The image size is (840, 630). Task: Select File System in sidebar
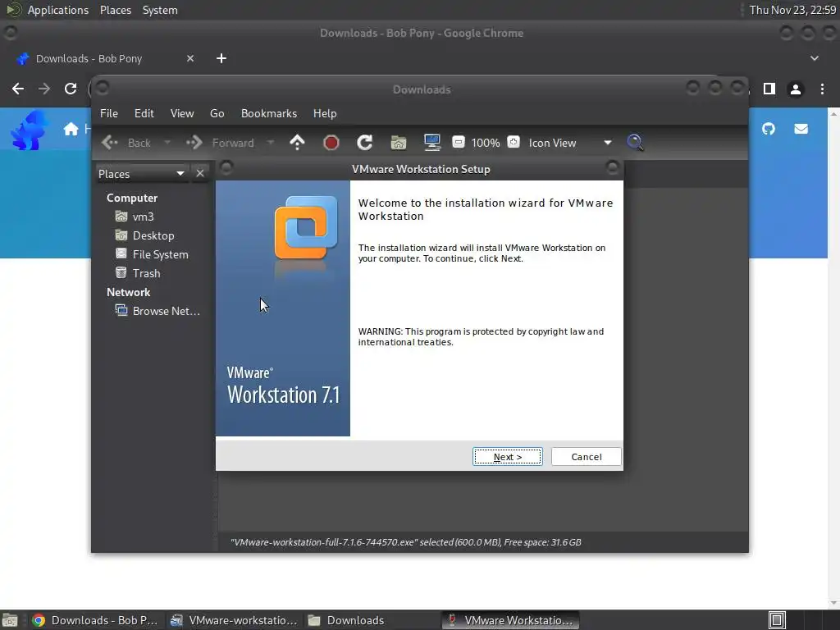[x=152, y=254]
